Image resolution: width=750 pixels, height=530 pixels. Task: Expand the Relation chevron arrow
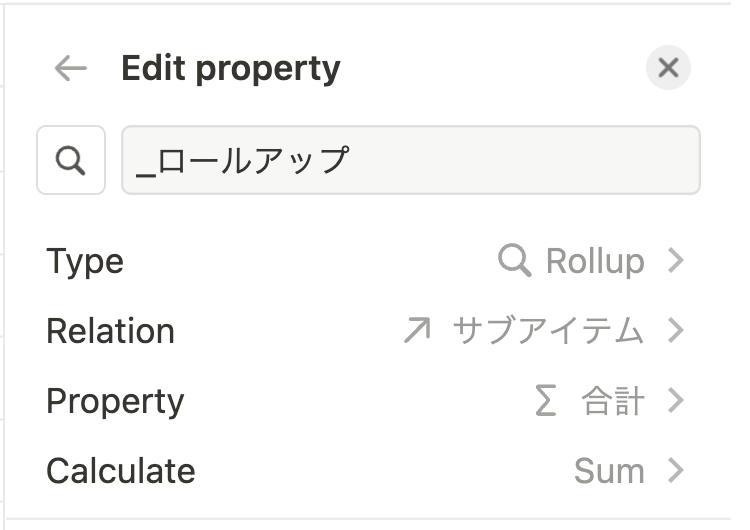click(676, 331)
